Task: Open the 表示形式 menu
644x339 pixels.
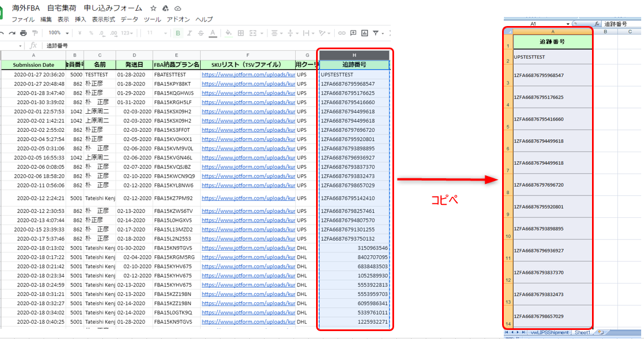Action: tap(103, 20)
